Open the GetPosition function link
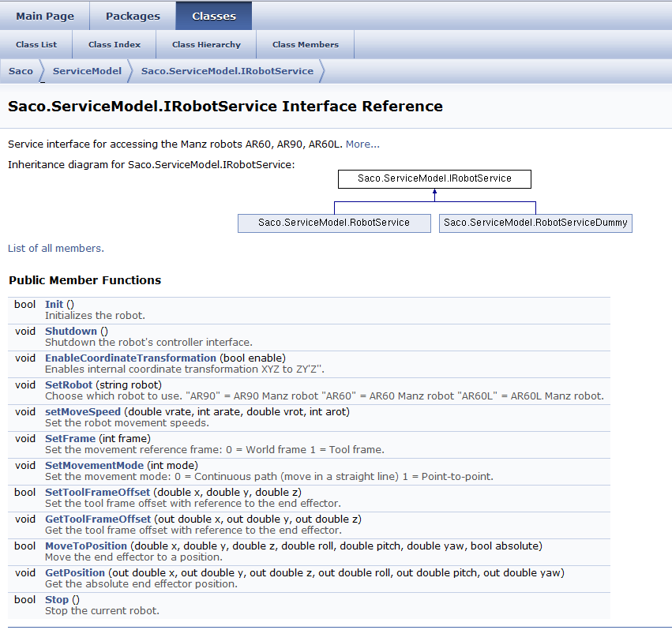 (x=75, y=573)
